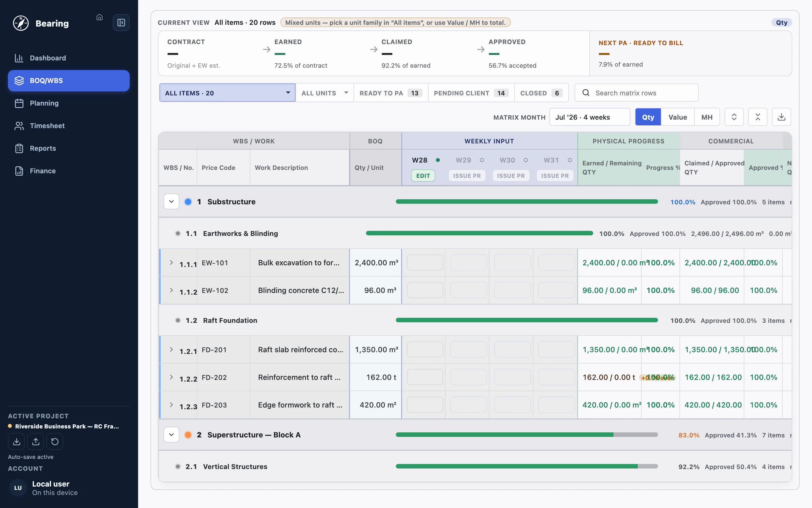Click the grey dot beside 2.1 Vertical Structures
The height and width of the screenshot is (508, 812).
coord(178,466)
